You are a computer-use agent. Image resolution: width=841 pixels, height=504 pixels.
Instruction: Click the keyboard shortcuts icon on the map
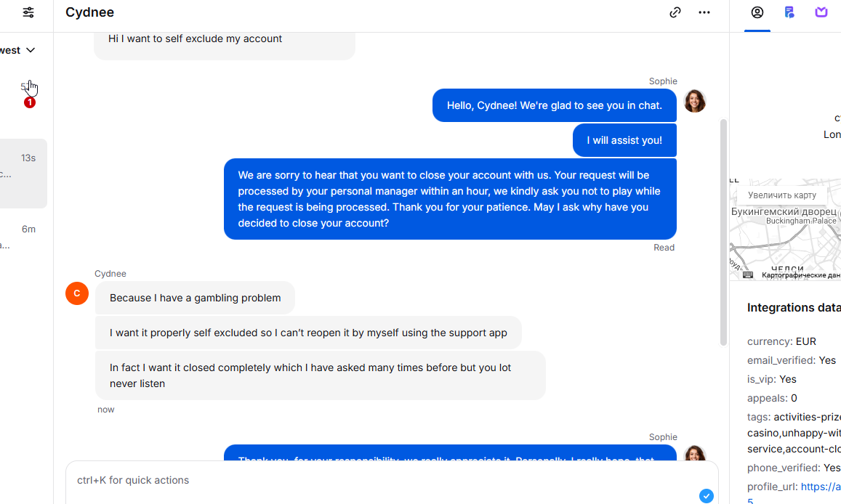748,275
